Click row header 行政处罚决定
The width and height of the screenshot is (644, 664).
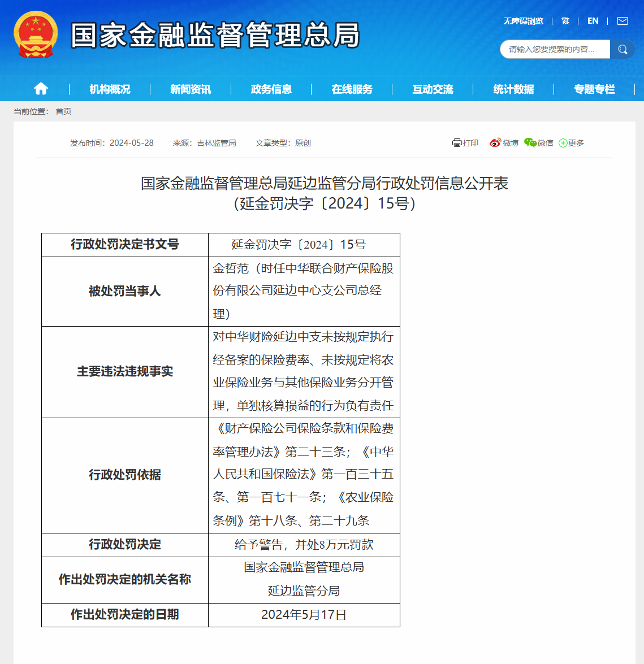pos(125,545)
